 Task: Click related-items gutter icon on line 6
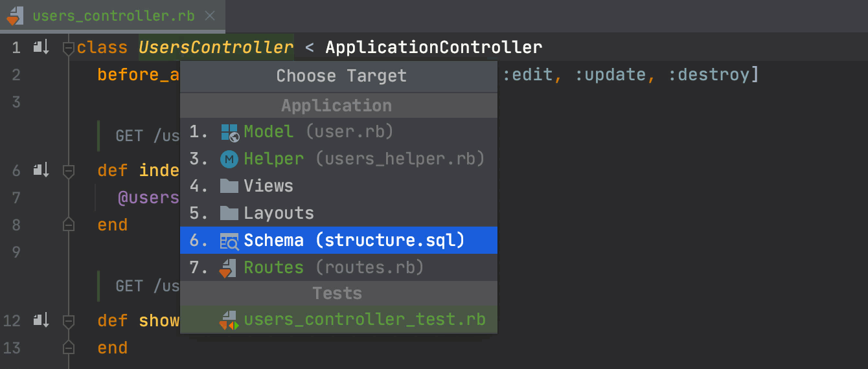(x=41, y=170)
